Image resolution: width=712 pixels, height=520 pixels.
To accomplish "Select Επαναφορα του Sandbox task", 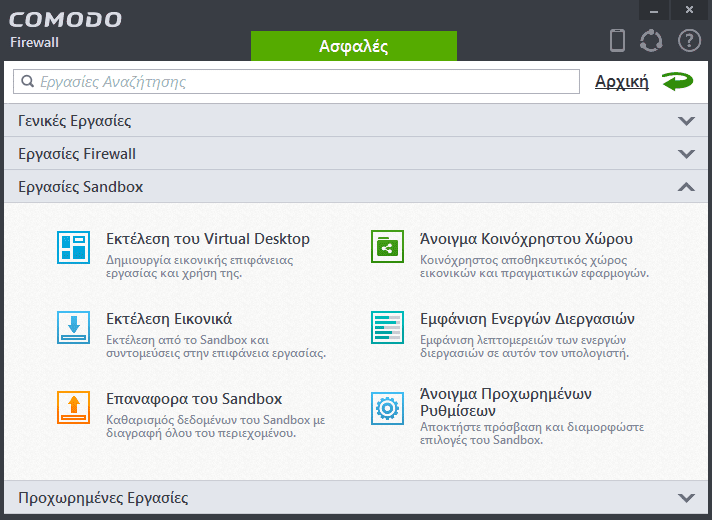I will [194, 399].
